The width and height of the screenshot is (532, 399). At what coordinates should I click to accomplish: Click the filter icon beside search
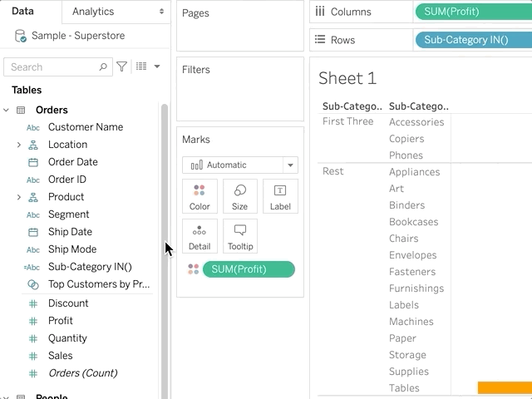(122, 66)
